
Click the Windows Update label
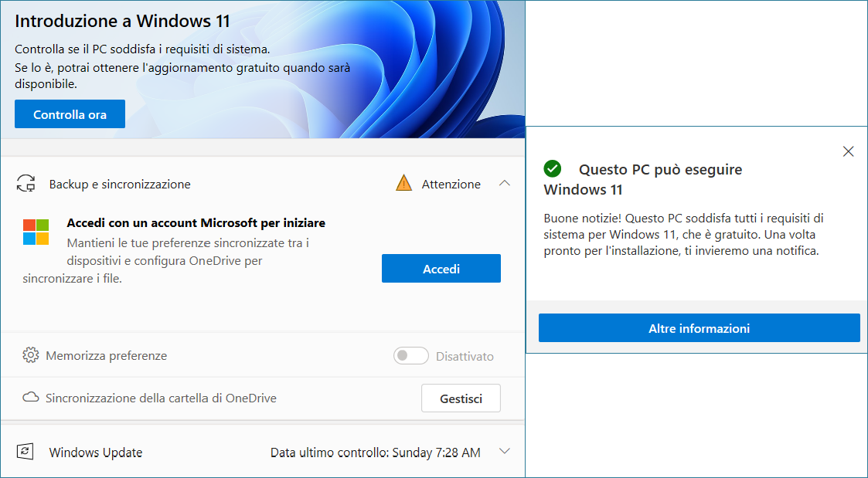point(96,453)
